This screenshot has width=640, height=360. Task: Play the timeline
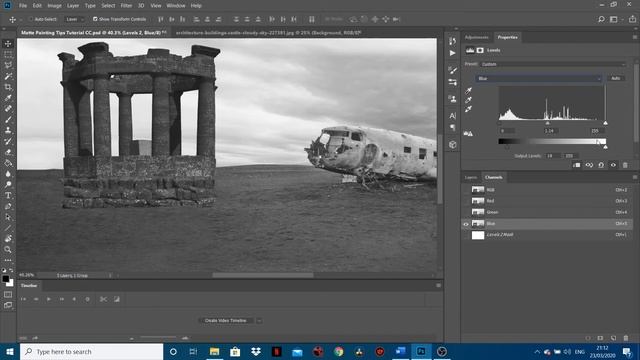[x=49, y=299]
